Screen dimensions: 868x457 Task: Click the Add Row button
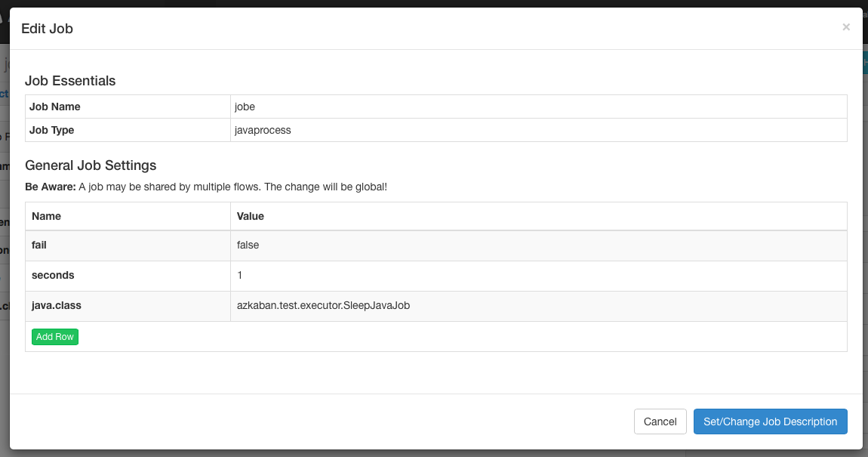coord(55,337)
